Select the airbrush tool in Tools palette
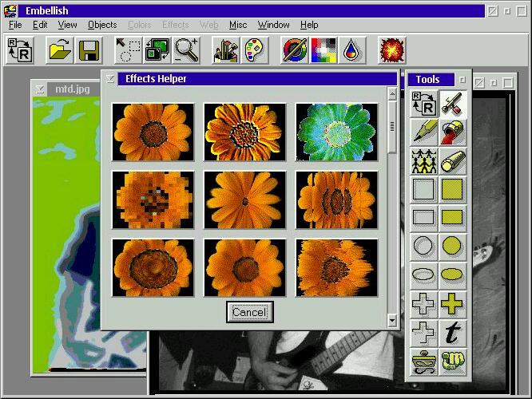 click(453, 104)
